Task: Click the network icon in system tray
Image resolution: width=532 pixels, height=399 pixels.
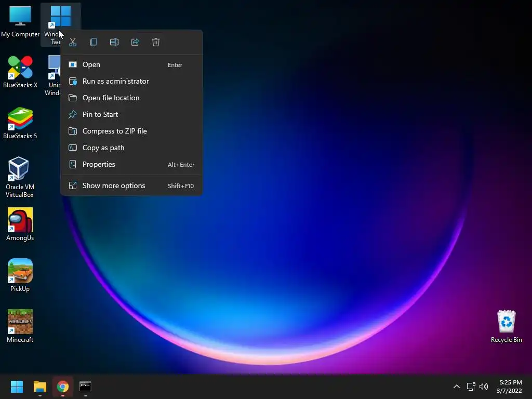Action: coord(471,387)
